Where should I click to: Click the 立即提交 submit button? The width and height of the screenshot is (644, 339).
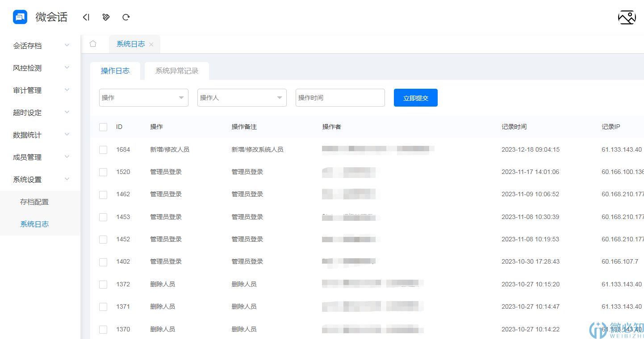pyautogui.click(x=415, y=97)
